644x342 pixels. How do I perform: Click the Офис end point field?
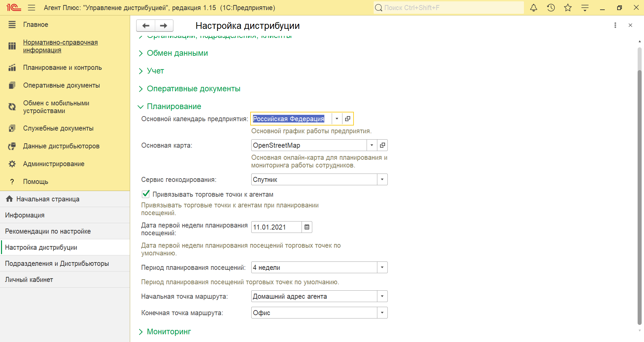[314, 313]
